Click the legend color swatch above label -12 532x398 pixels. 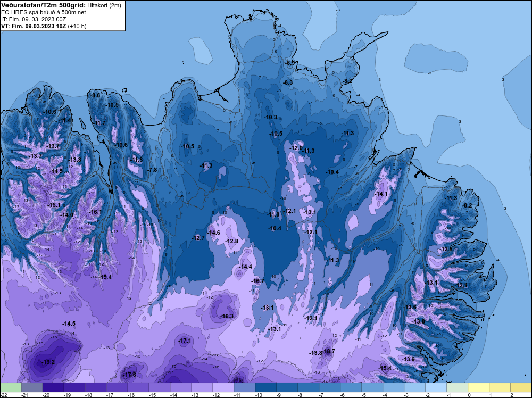coord(223,387)
